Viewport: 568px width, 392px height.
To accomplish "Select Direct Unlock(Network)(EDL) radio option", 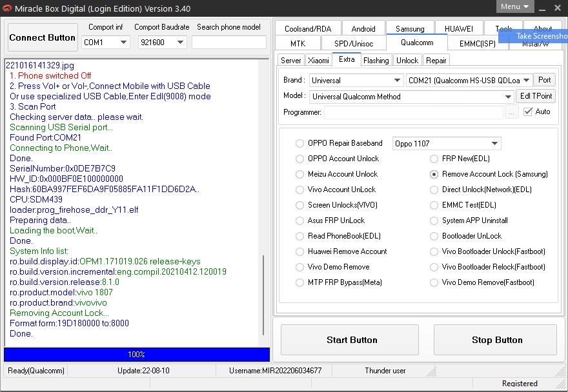I will pyautogui.click(x=481, y=190).
